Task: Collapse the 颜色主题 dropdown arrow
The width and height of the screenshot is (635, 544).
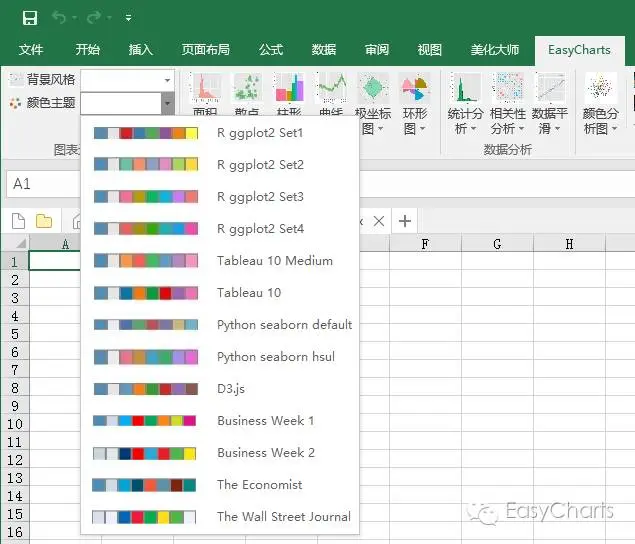Action: click(x=168, y=103)
